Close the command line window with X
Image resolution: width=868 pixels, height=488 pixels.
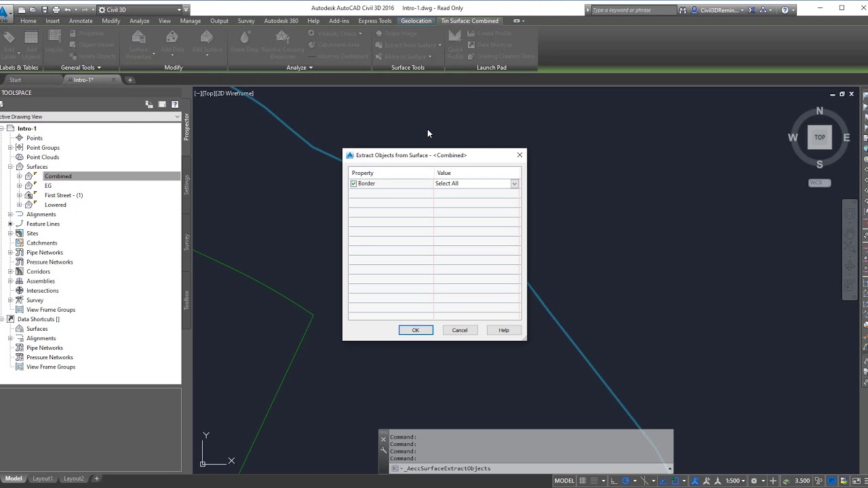pyautogui.click(x=383, y=439)
